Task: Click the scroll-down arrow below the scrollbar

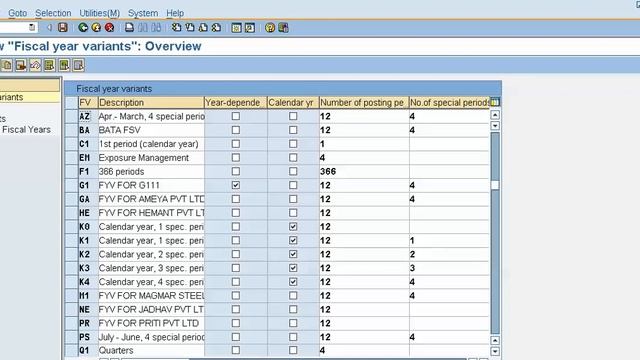Action: click(x=495, y=351)
